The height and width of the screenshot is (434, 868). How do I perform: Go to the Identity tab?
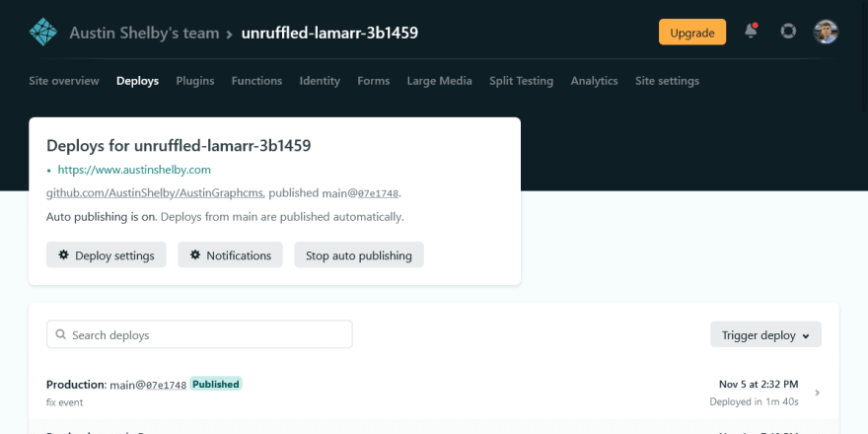click(320, 81)
